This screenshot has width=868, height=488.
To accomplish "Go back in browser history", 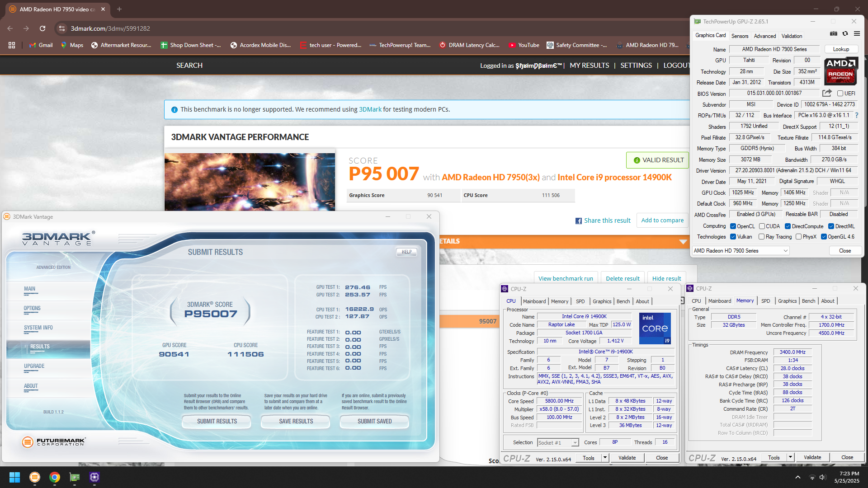I will point(10,28).
